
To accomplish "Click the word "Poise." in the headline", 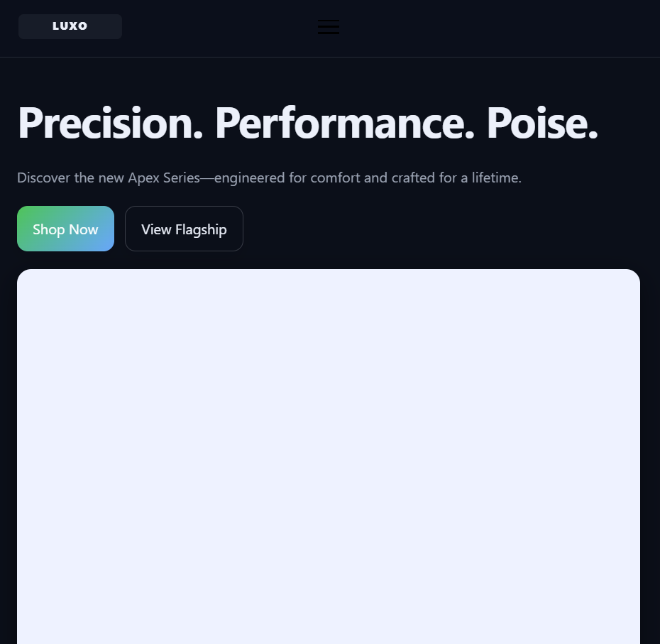I will click(x=542, y=123).
